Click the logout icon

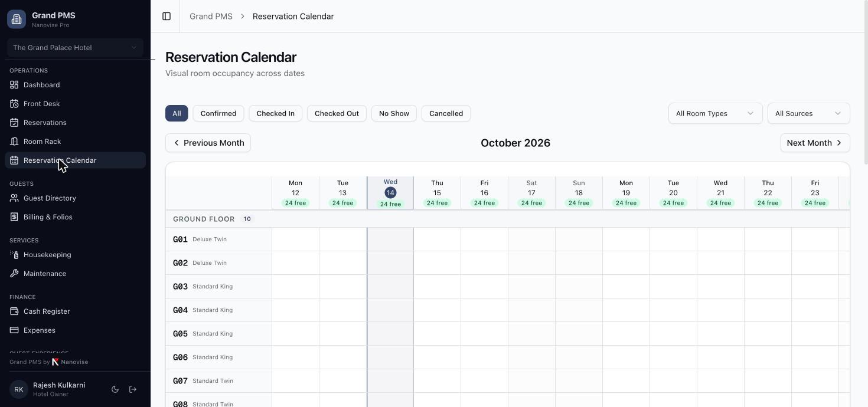(133, 389)
